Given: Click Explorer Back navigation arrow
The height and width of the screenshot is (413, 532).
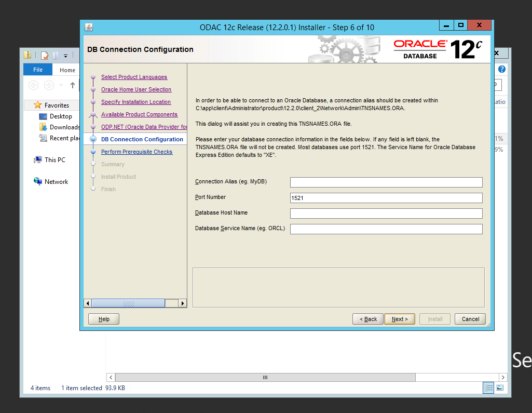Looking at the screenshot, I should pos(34,85).
